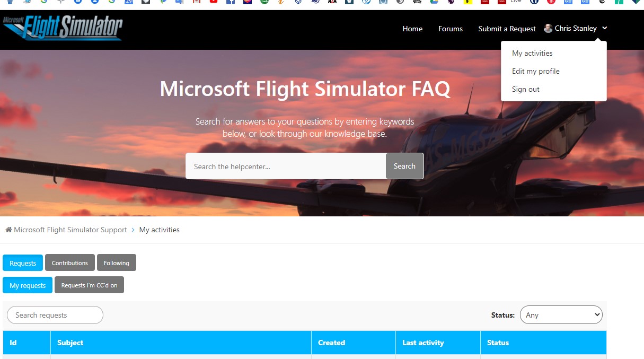Image resolution: width=644 pixels, height=359 pixels.
Task: Focus the Search requests field
Action: tap(55, 315)
